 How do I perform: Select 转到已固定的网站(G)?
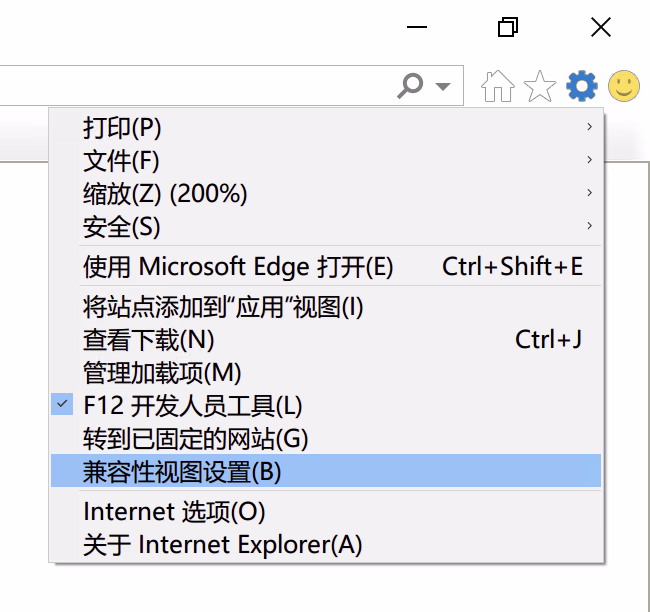195,438
